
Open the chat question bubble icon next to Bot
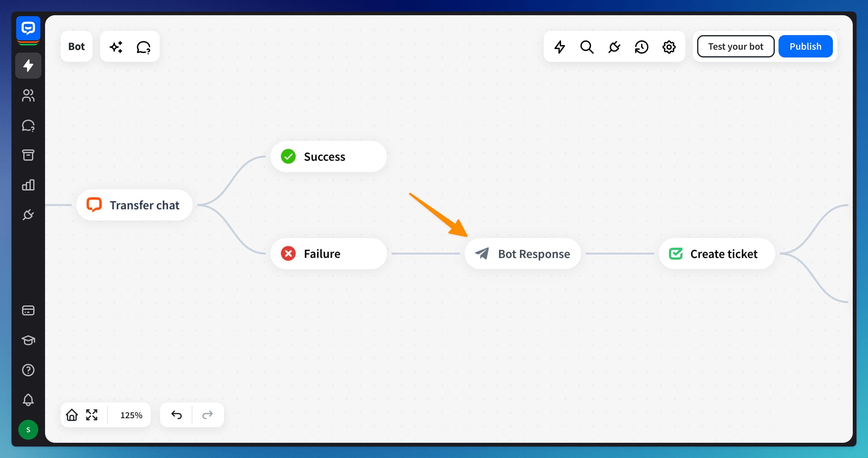tap(144, 47)
